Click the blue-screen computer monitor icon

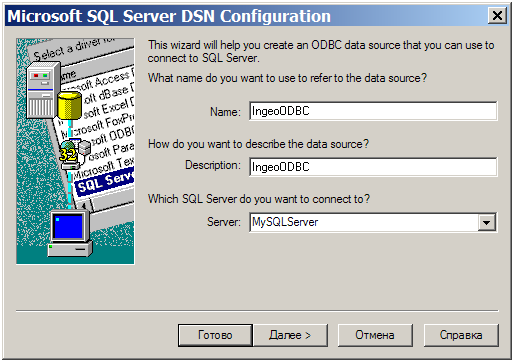(70, 234)
